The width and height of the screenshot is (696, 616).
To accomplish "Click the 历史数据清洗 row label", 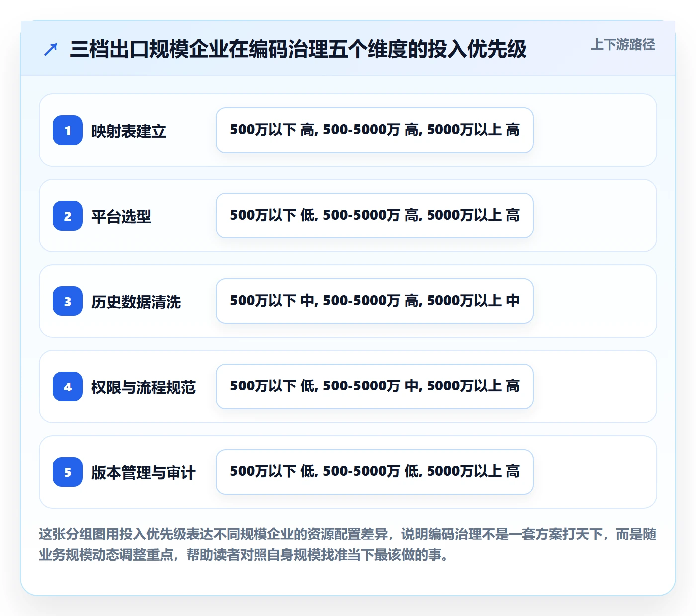I will pyautogui.click(x=136, y=302).
